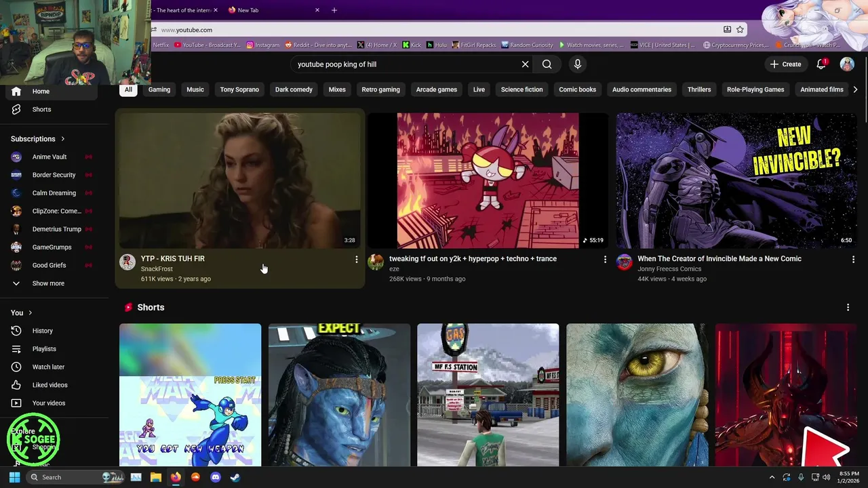
Task: Open the Hulu bookmark
Action: 437,45
